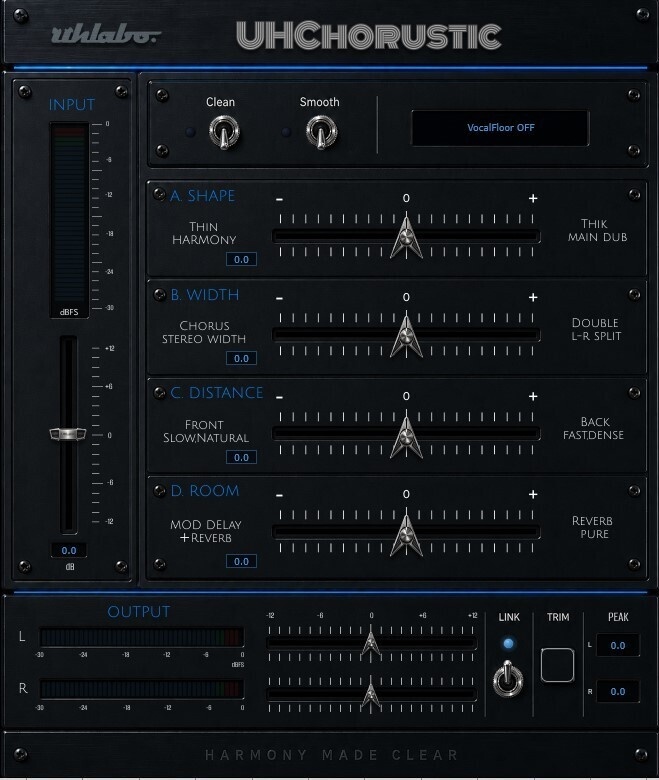Click the minus sign on C. DISTANCE slider
Screen dimensions: 659x780
click(280, 397)
